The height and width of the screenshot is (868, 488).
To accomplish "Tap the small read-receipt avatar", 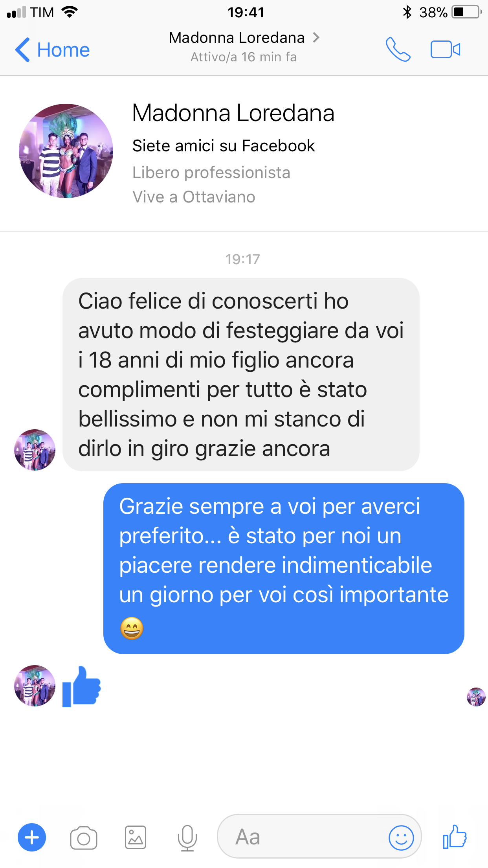I will (476, 697).
